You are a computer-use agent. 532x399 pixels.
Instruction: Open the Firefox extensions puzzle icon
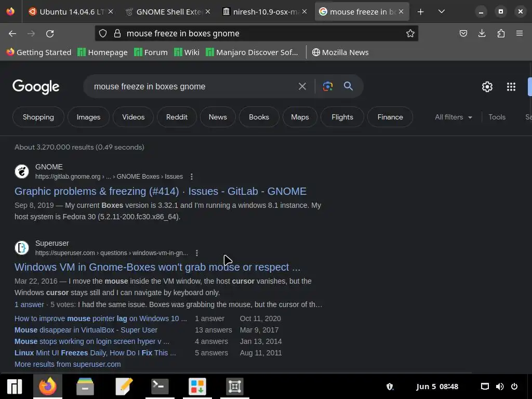501,33
